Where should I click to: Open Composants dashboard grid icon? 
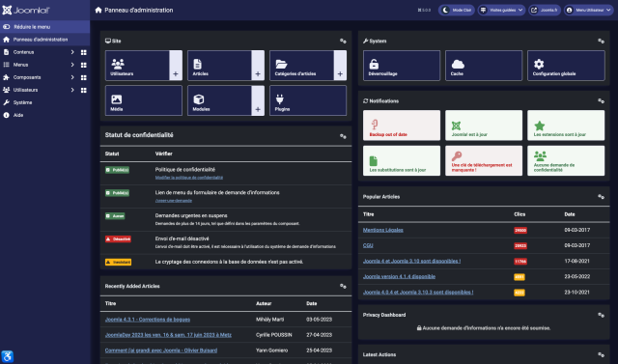84,77
